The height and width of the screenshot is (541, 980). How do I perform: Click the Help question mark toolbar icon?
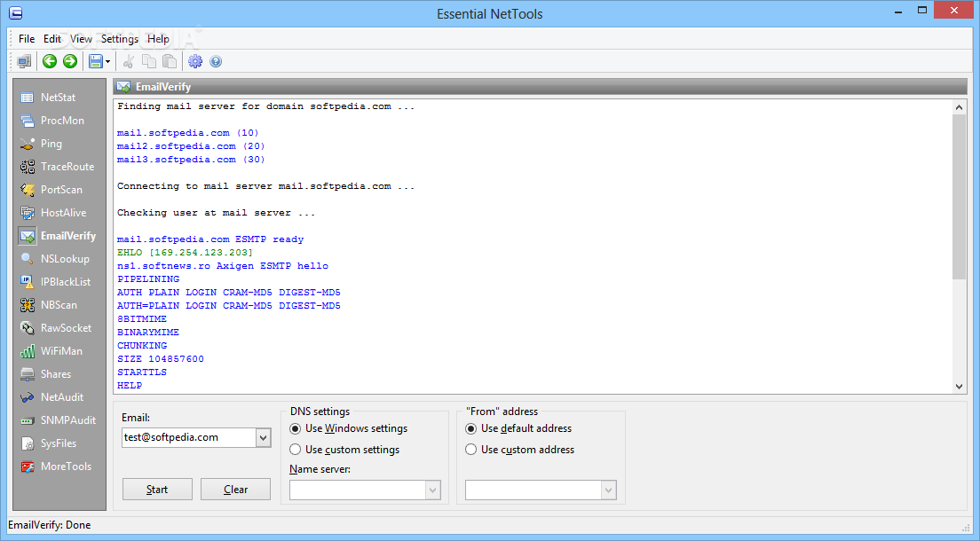216,61
